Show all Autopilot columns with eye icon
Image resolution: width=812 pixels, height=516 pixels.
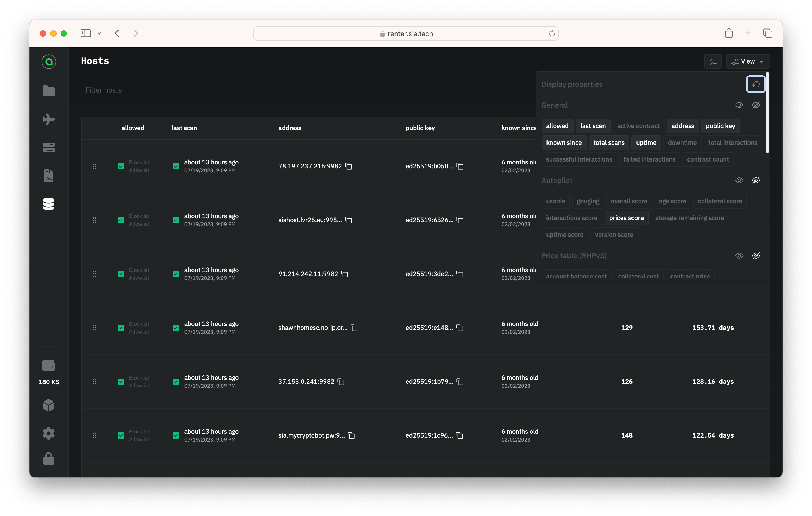pos(739,180)
